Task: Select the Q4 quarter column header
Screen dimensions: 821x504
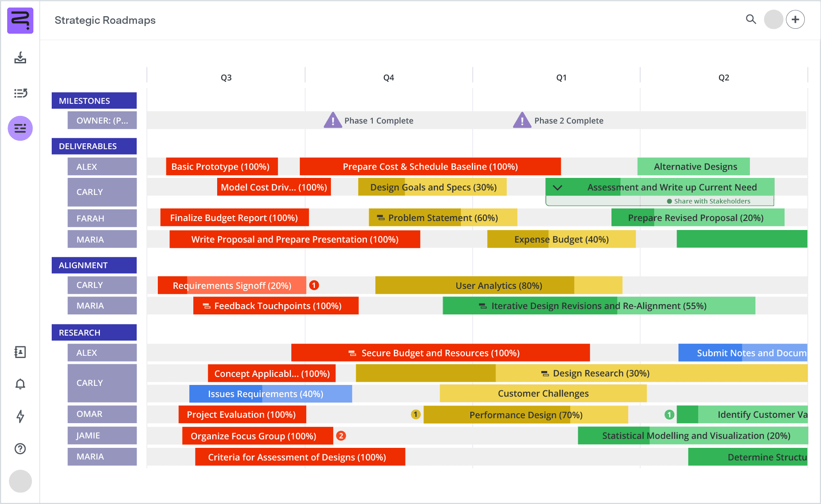Action: click(388, 77)
